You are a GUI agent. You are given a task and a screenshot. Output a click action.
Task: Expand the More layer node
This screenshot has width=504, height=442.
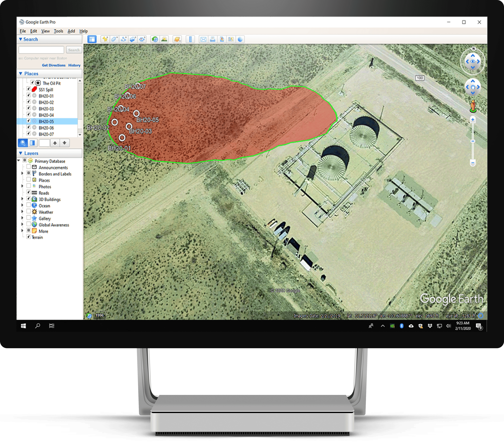coord(22,231)
